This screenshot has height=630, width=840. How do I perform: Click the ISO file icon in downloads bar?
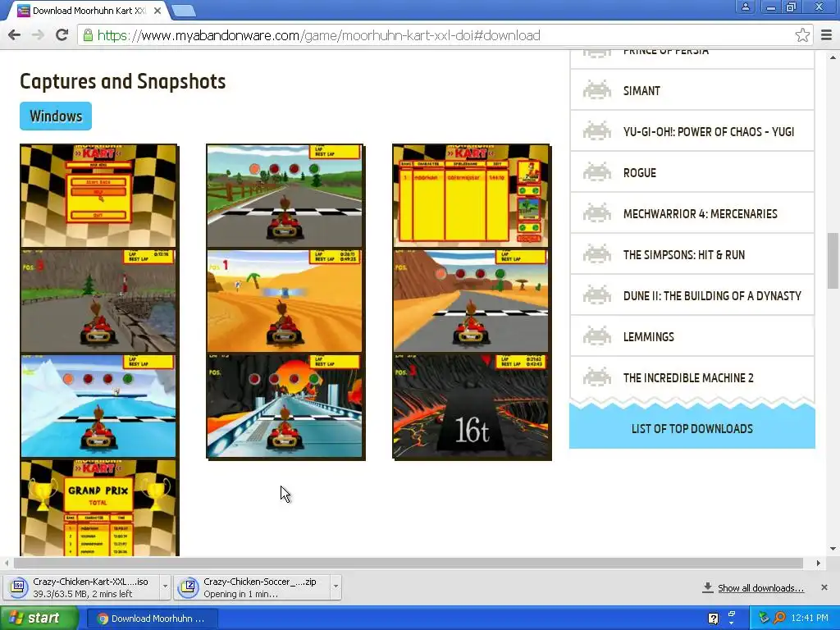19,587
